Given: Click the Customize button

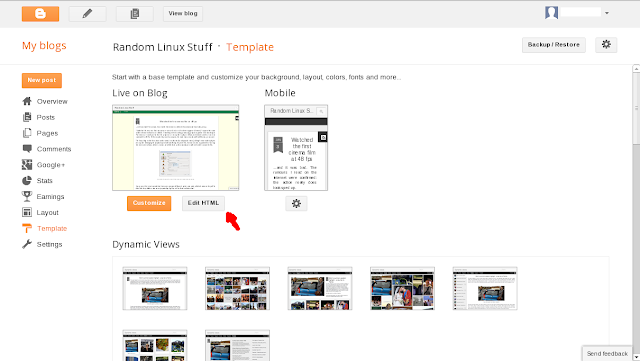Looking at the screenshot, I should tap(149, 203).
